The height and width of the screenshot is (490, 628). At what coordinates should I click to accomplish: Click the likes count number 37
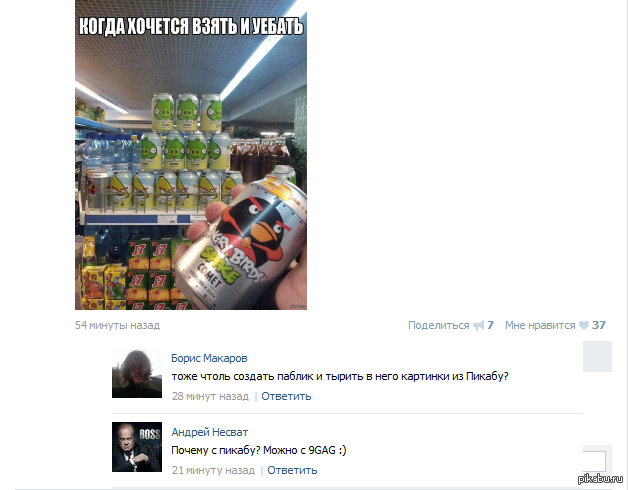click(599, 325)
